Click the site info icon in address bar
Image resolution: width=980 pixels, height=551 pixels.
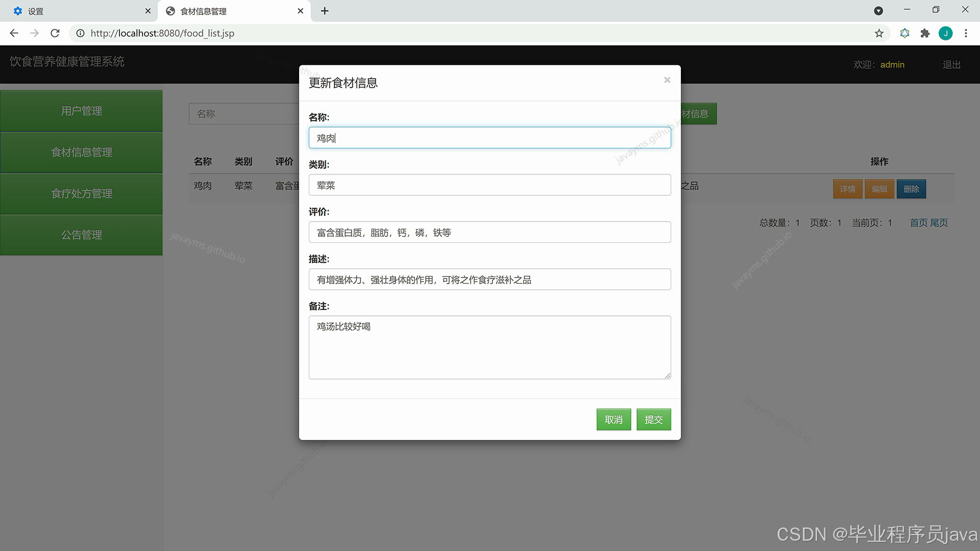coord(80,33)
